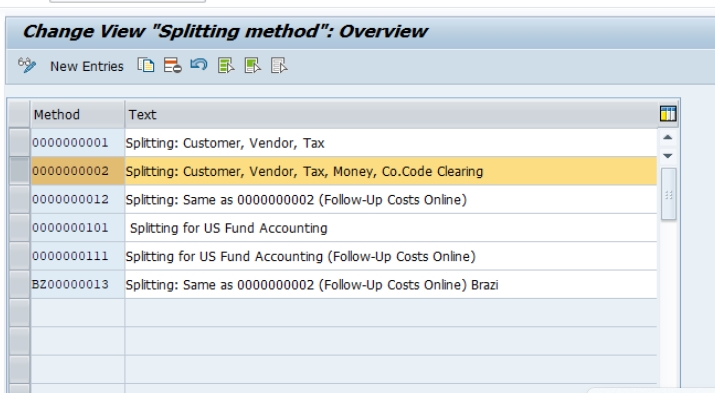
Task: Click the Deselect All icon
Action: tap(279, 66)
